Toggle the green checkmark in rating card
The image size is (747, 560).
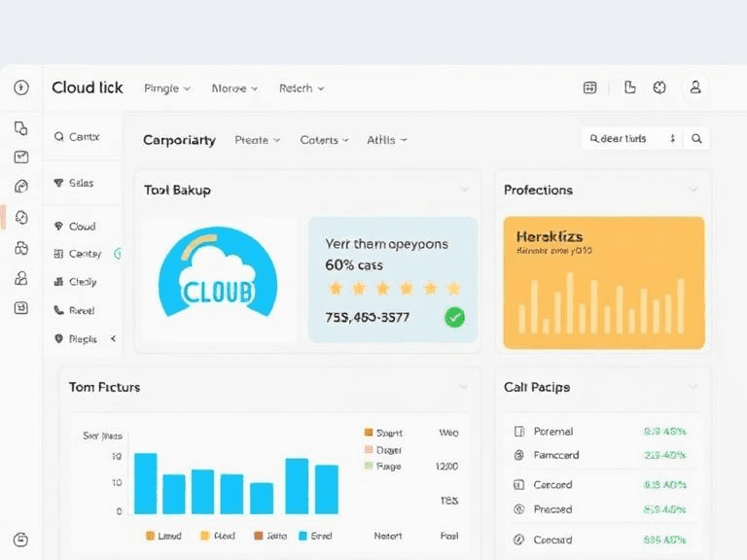click(x=454, y=317)
